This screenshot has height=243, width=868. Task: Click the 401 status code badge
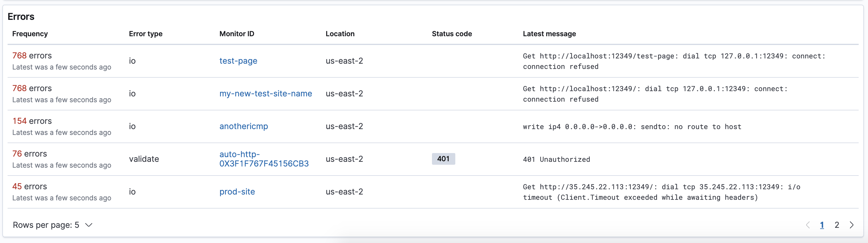coord(443,159)
